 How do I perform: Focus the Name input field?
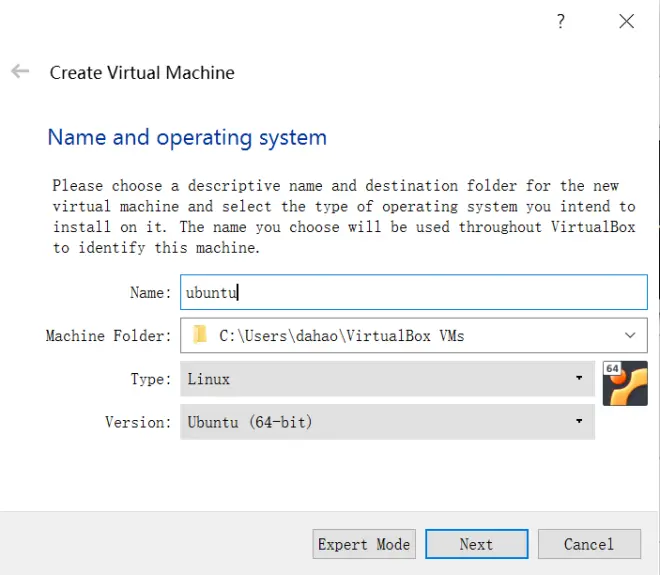414,292
